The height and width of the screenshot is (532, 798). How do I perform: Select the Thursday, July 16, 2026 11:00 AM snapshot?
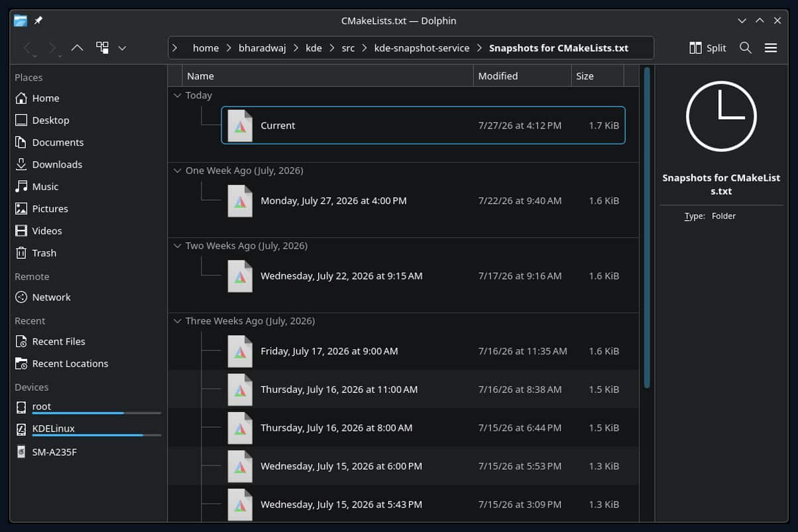[x=423, y=390]
